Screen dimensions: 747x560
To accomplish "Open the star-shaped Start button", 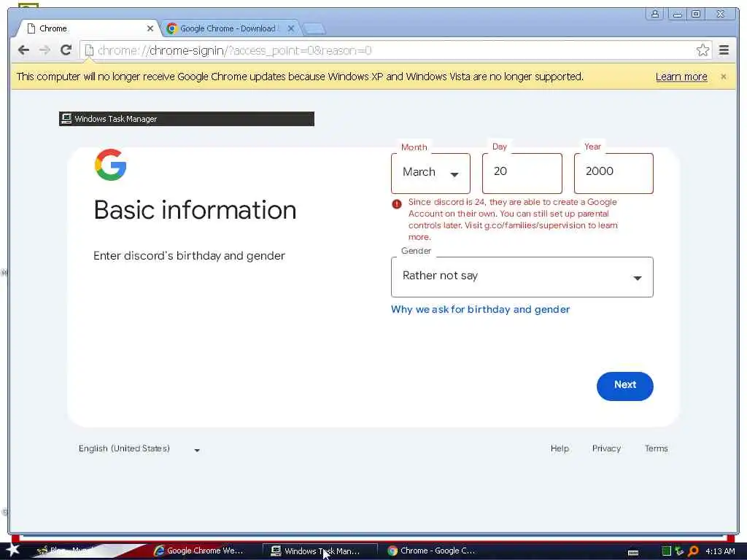I will click(x=12, y=550).
